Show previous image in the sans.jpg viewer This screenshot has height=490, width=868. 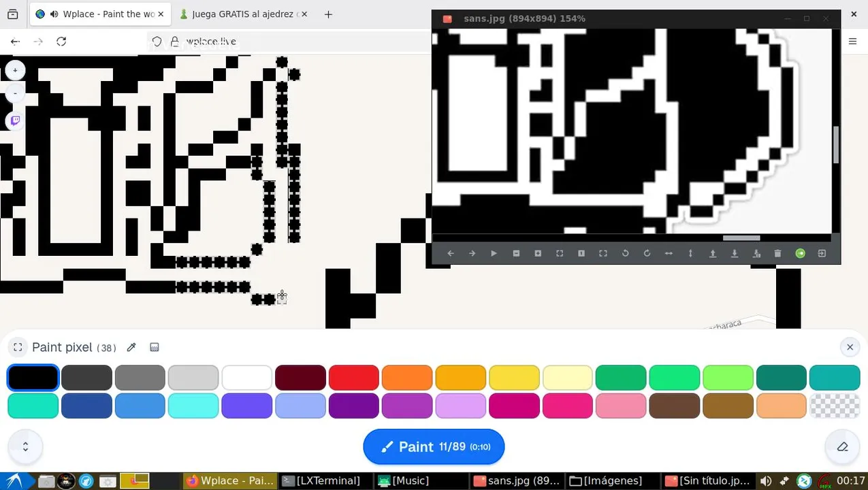[x=451, y=253]
